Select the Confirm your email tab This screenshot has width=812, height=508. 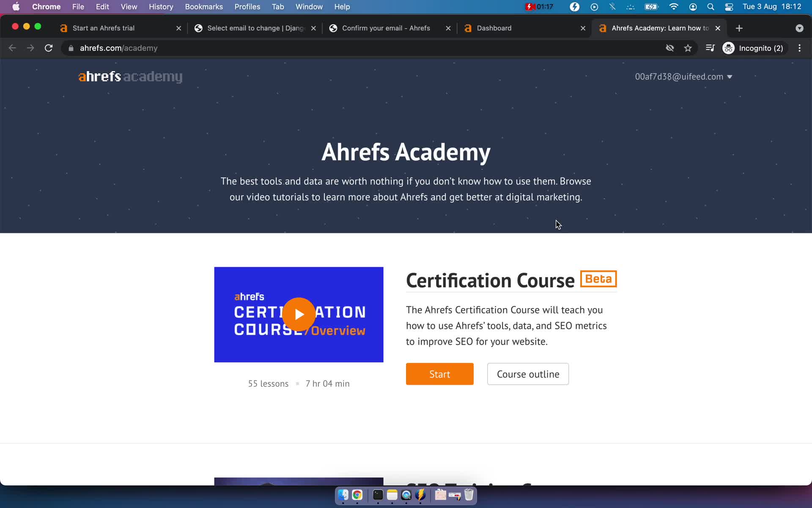[x=386, y=28]
